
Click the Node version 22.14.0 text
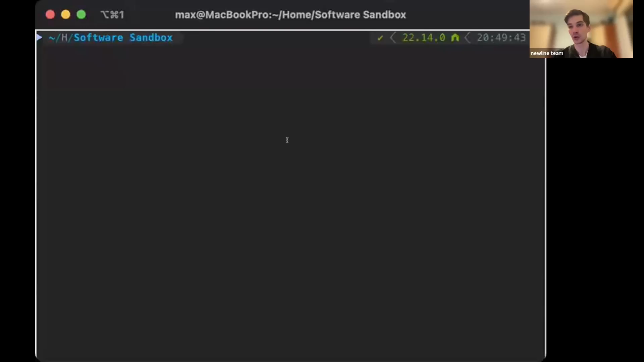424,38
